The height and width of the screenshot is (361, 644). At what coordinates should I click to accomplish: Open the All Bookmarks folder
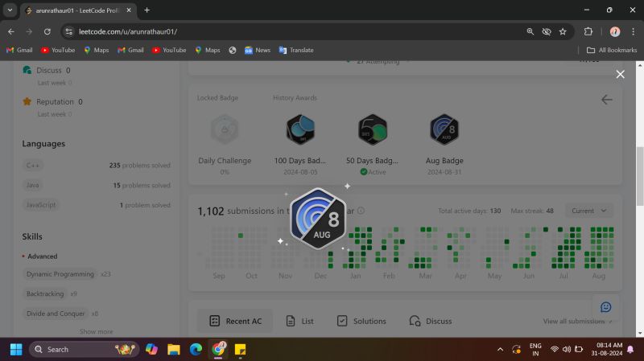[x=612, y=50]
